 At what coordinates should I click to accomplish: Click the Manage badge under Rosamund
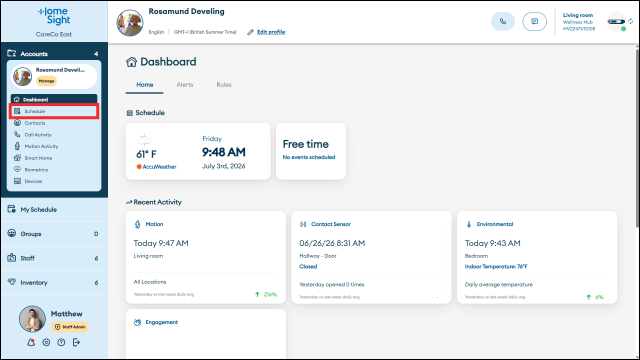click(47, 81)
